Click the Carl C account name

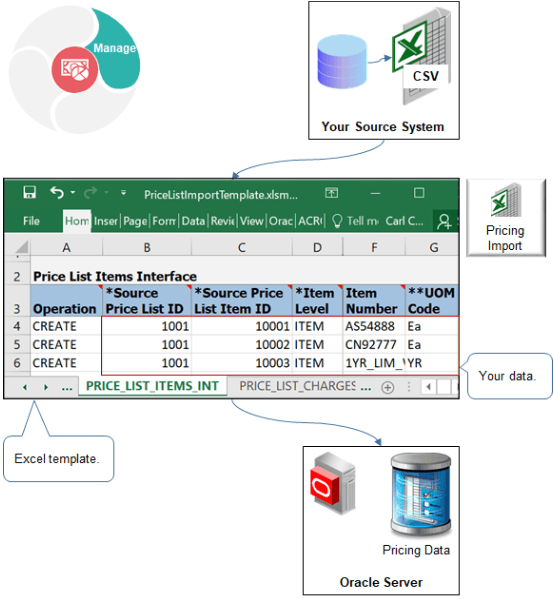tap(404, 221)
